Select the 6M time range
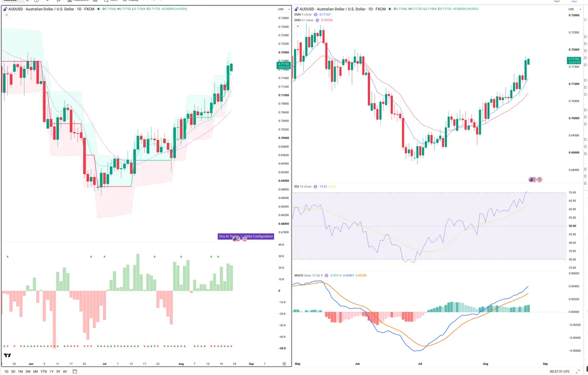This screenshot has width=588, height=375. tap(35, 372)
